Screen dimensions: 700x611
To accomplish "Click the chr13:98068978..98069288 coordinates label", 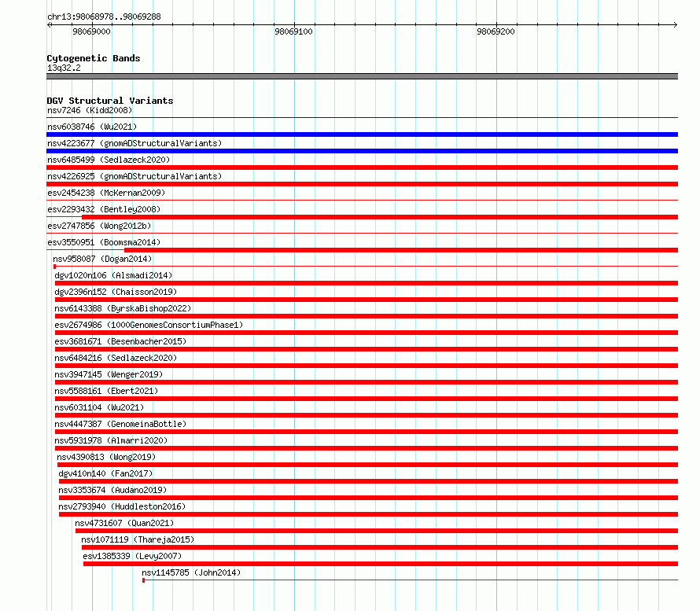I will click(x=104, y=17).
